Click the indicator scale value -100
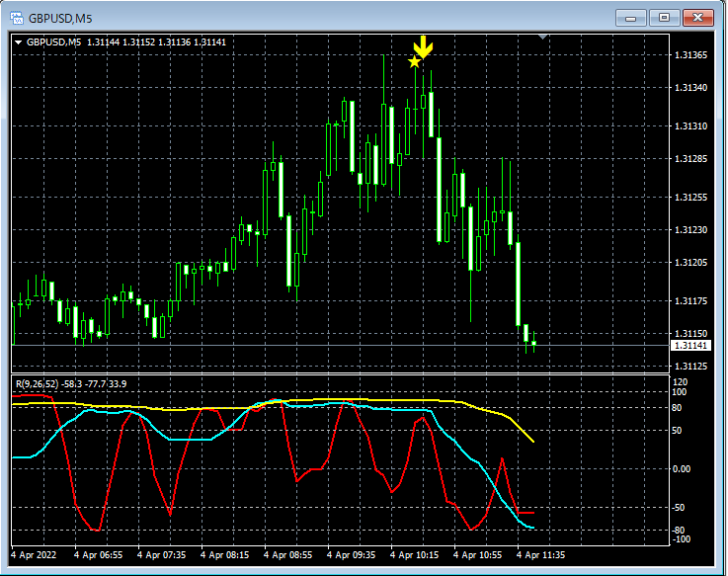This screenshot has height=576, width=728. click(682, 539)
